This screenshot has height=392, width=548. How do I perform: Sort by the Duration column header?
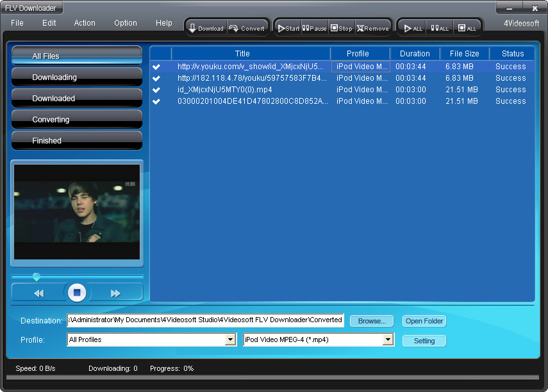coord(415,54)
